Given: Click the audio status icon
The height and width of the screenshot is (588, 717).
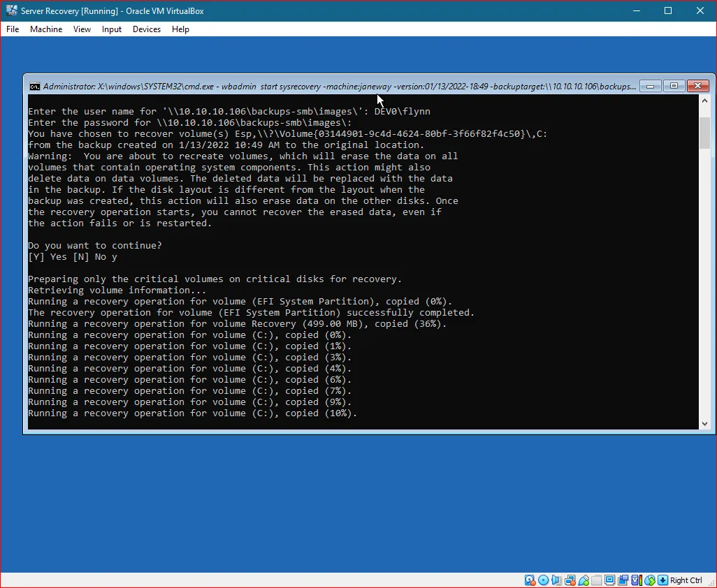Looking at the screenshot, I should point(557,580).
